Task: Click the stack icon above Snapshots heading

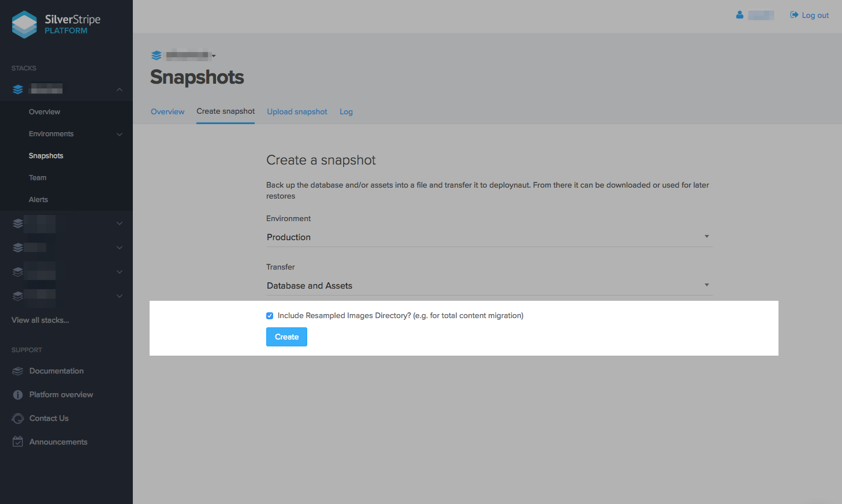Action: pos(157,55)
